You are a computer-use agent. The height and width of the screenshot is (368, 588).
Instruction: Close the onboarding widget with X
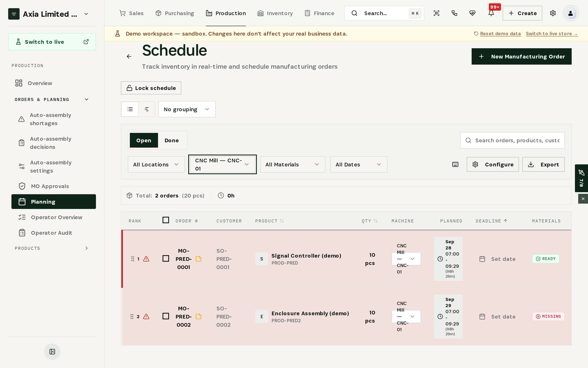tap(583, 199)
